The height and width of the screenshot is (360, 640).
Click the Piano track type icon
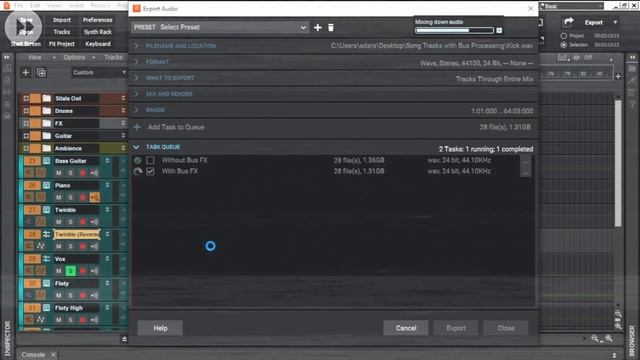click(47, 185)
